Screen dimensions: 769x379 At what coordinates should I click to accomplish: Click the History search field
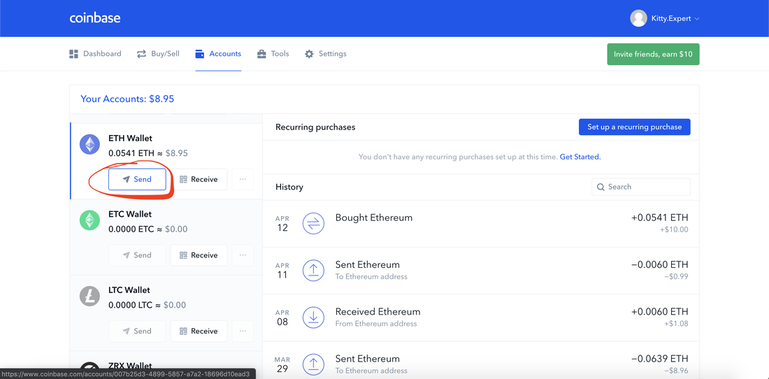click(x=641, y=187)
